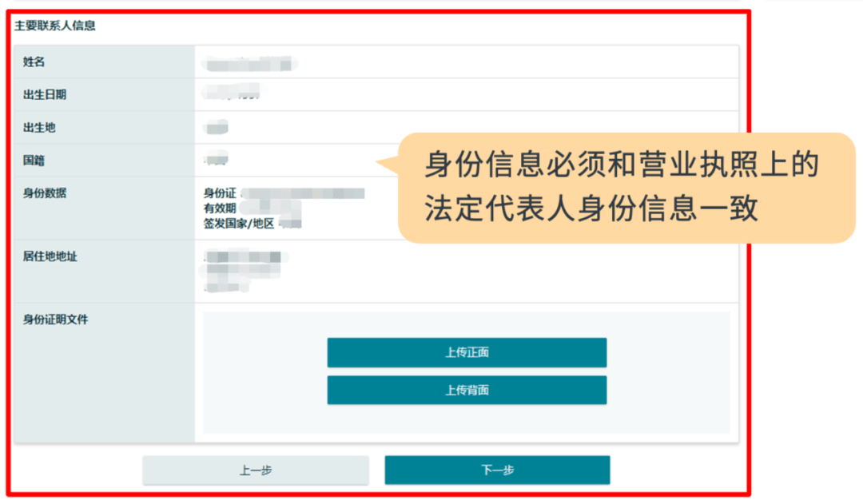Select the 出生日期 value field
863x504 pixels.
pos(233,92)
